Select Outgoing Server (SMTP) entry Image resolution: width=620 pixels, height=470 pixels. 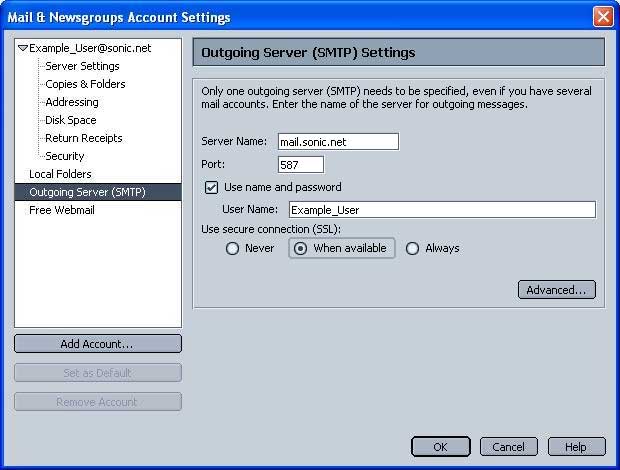tap(98, 192)
